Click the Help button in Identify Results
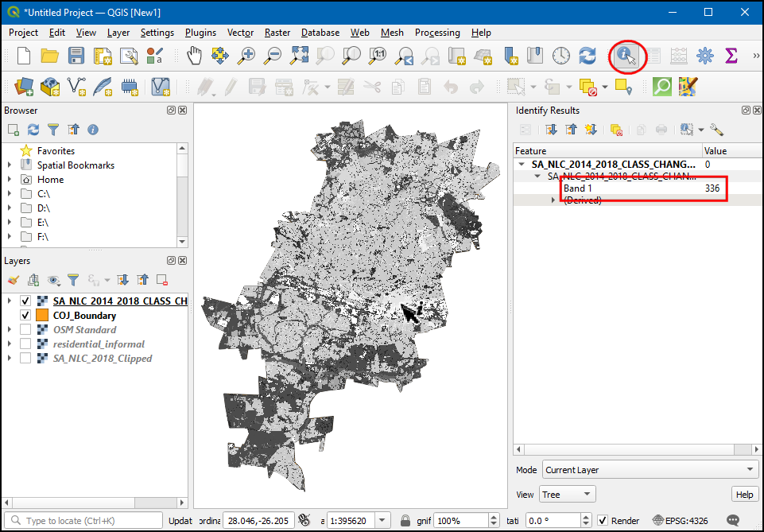The height and width of the screenshot is (532, 764). coord(744,495)
